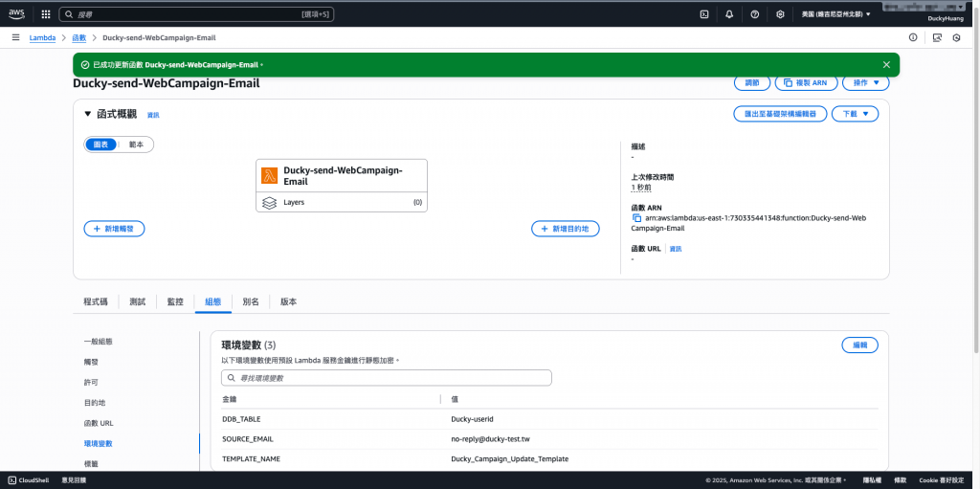Focus the AWS top search field
980x489 pixels.
pos(196,13)
